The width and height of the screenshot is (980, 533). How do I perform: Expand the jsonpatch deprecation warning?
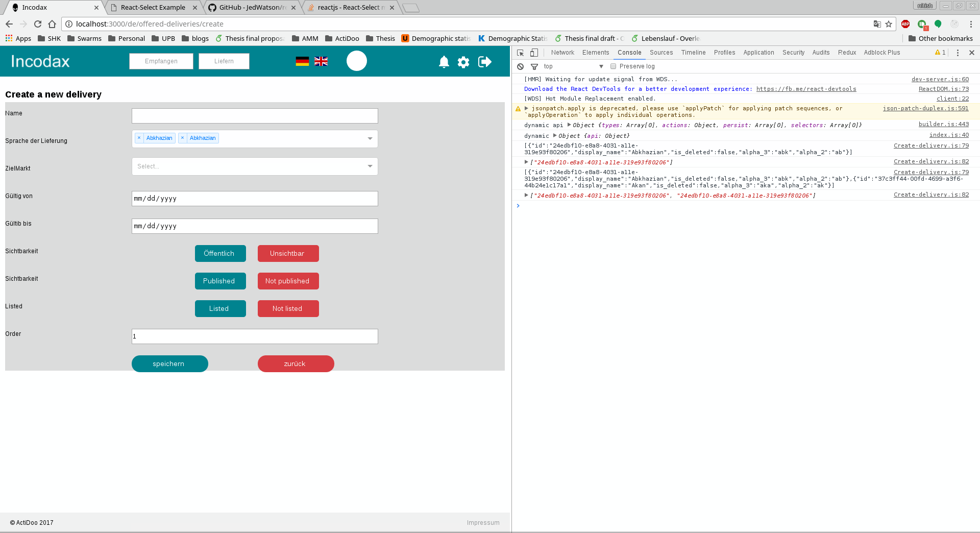(x=526, y=108)
